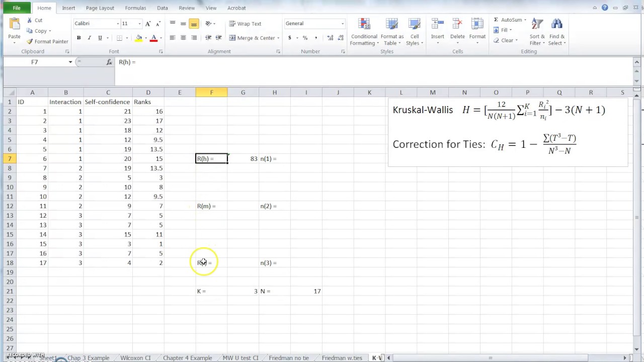Click the AutoSum sigma icon
644x362 pixels.
(496, 20)
